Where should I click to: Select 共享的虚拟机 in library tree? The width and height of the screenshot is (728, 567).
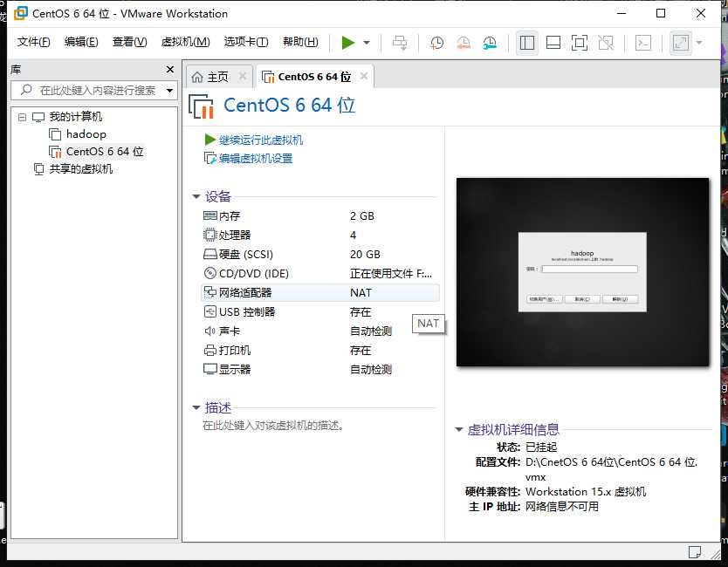[x=81, y=169]
